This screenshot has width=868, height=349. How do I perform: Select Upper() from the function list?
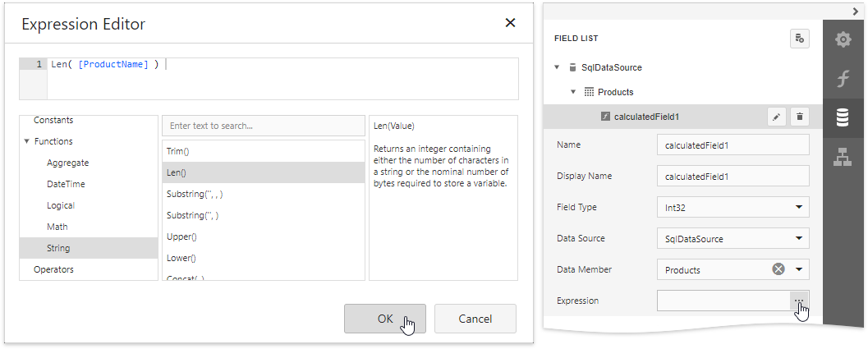(181, 236)
